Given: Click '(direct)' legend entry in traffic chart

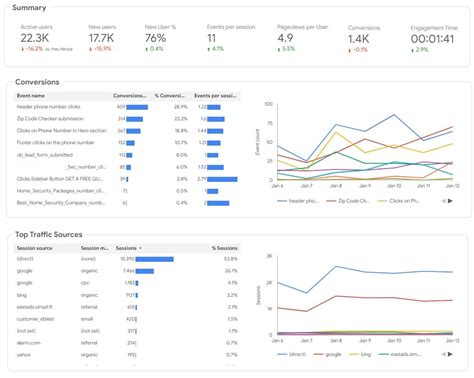Looking at the screenshot, I should click(291, 354).
